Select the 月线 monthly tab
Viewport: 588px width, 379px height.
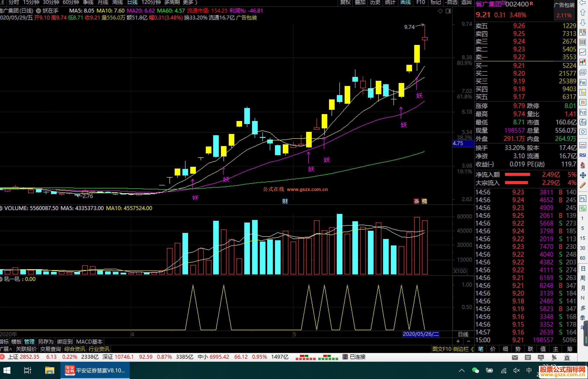click(x=103, y=2)
